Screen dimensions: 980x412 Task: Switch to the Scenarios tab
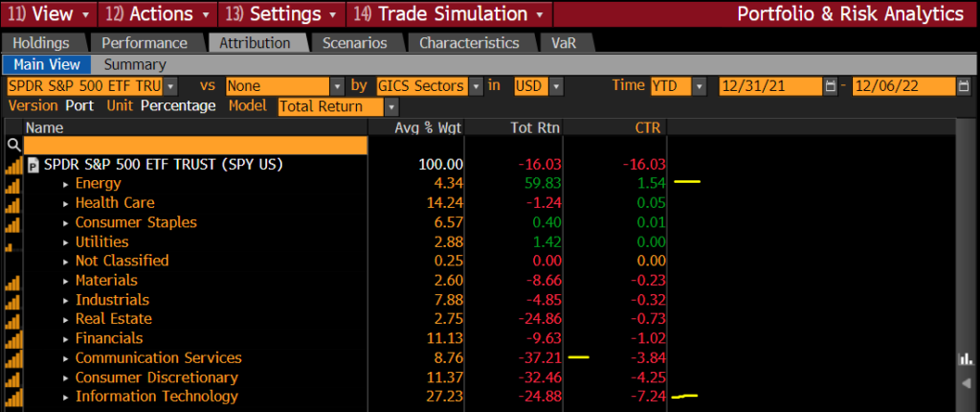coord(354,43)
